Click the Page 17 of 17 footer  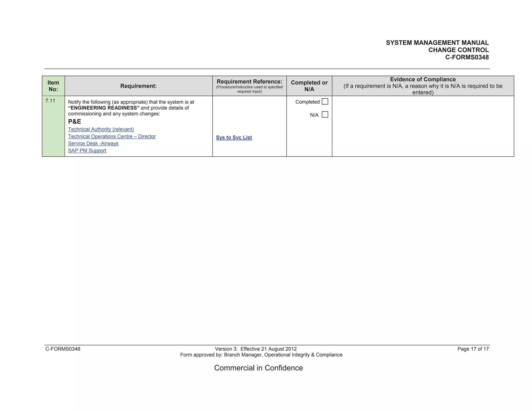coord(473,349)
